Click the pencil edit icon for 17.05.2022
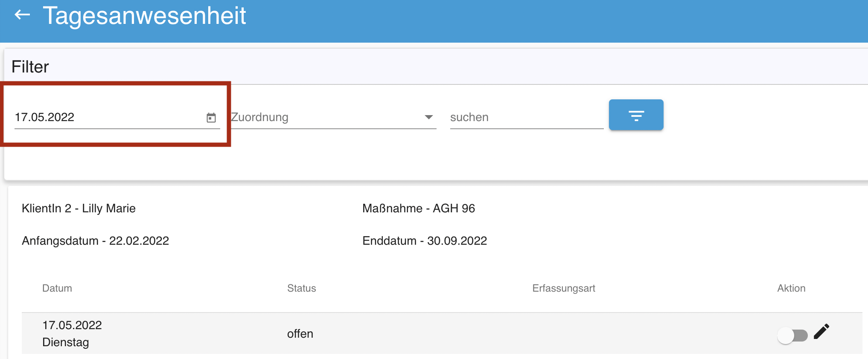The height and width of the screenshot is (359, 868). click(x=821, y=332)
